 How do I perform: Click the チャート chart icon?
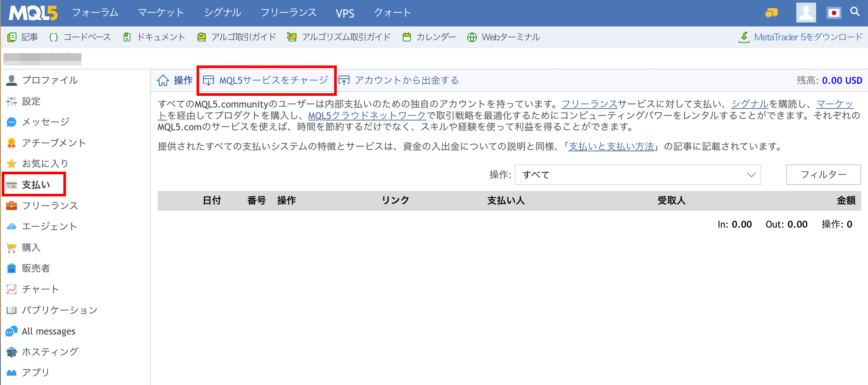tap(12, 289)
